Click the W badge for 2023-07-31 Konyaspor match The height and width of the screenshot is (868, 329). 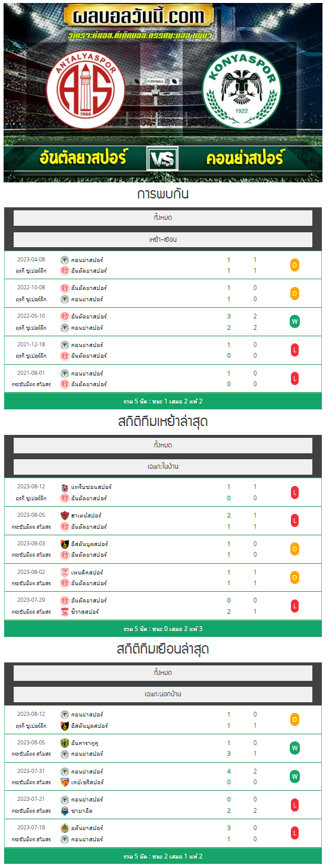tap(294, 777)
